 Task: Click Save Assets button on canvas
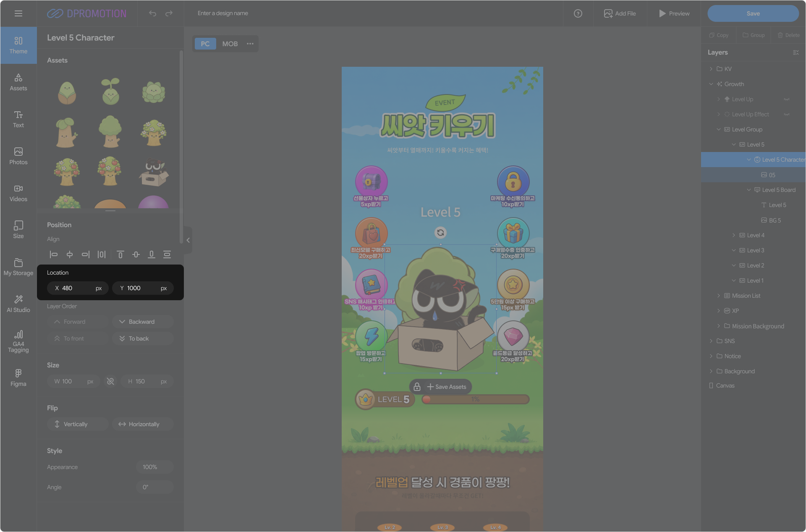(447, 387)
